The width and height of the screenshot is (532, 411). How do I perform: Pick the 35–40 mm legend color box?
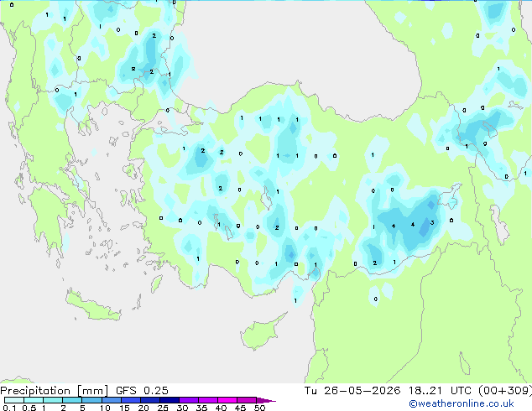207,400
